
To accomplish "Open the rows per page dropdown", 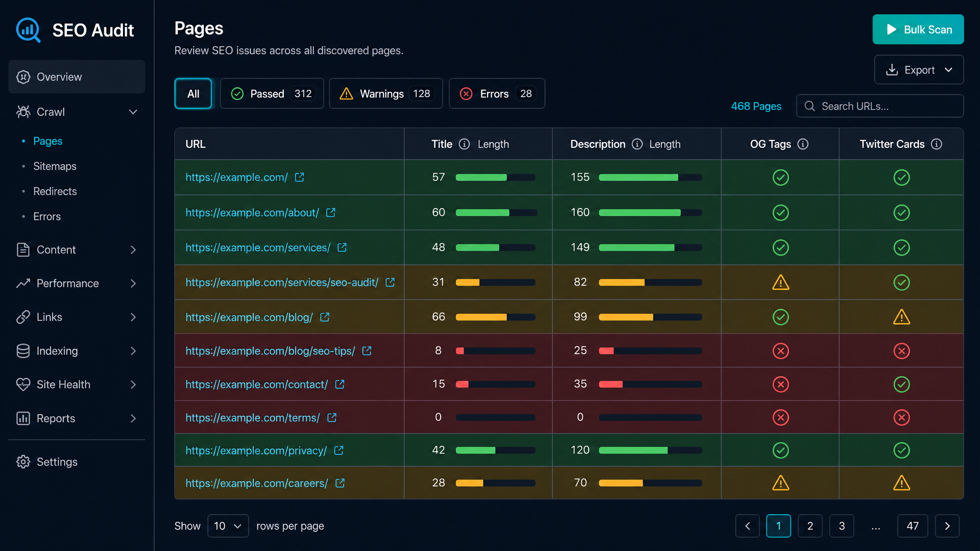I will coord(228,526).
